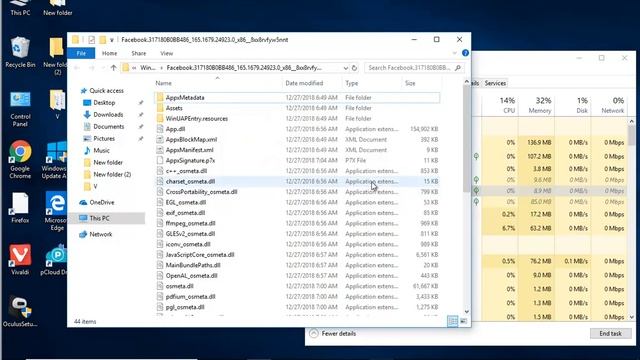This screenshot has width=640, height=360.
Task: Click the Up folder arrow in Explorer
Action: click(x=113, y=68)
